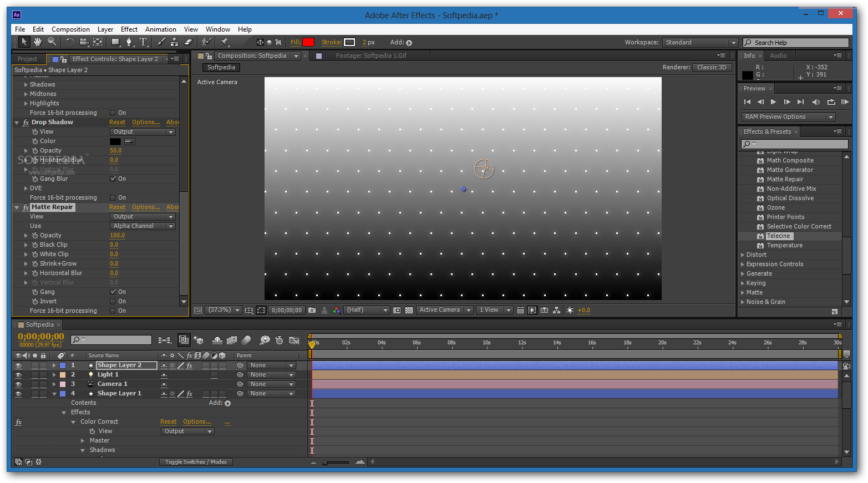This screenshot has height=483, width=868.
Task: Select the Puppet Pin tool
Action: click(225, 42)
